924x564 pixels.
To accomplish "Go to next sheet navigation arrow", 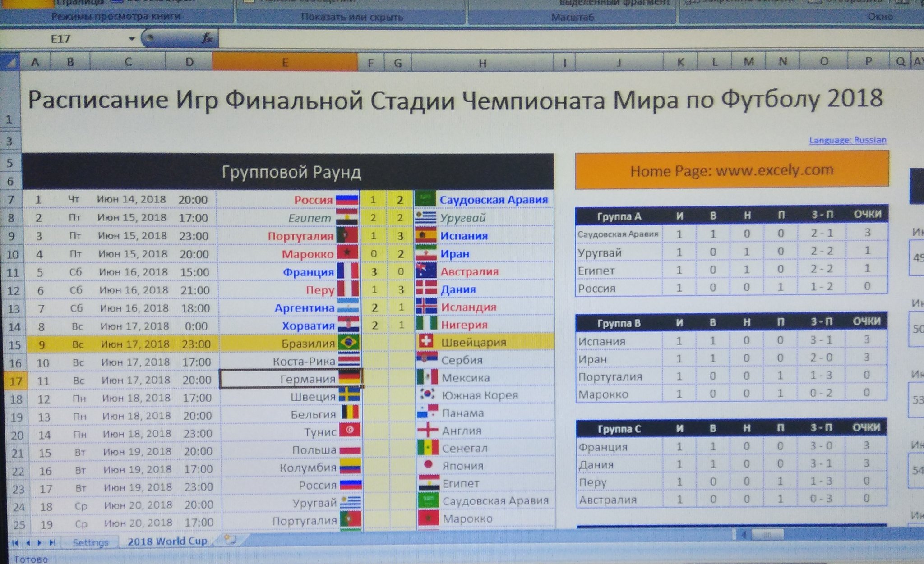I will (x=40, y=542).
